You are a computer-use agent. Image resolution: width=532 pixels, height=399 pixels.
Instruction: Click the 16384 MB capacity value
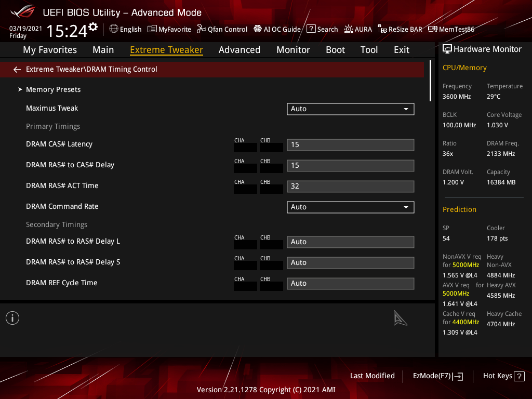pos(501,182)
